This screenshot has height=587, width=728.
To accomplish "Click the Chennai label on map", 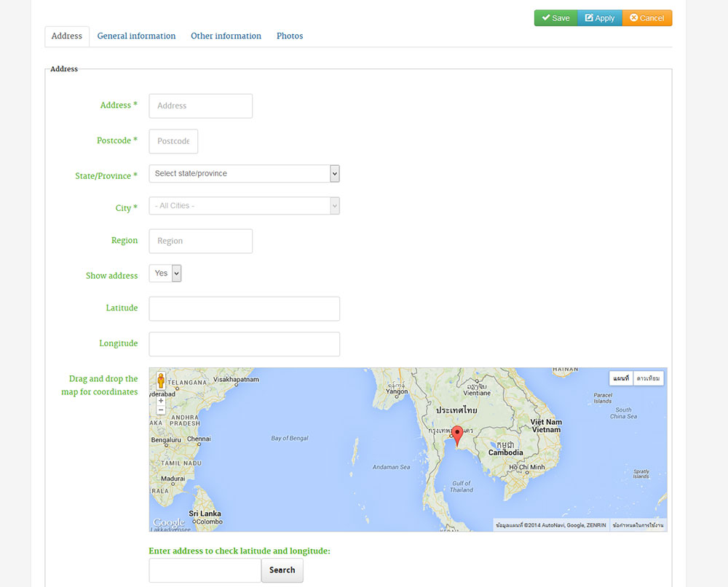I will point(199,439).
